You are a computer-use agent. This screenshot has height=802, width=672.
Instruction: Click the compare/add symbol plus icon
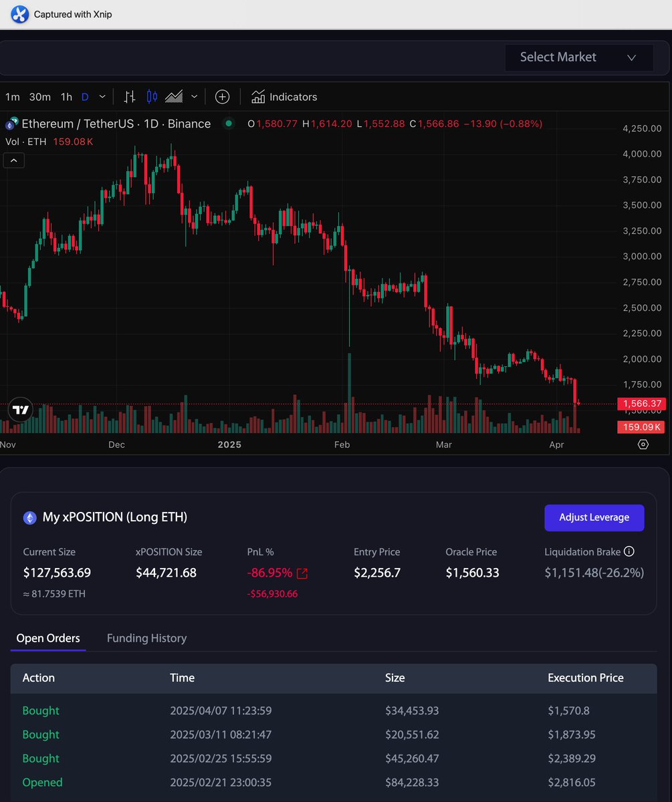pos(222,97)
